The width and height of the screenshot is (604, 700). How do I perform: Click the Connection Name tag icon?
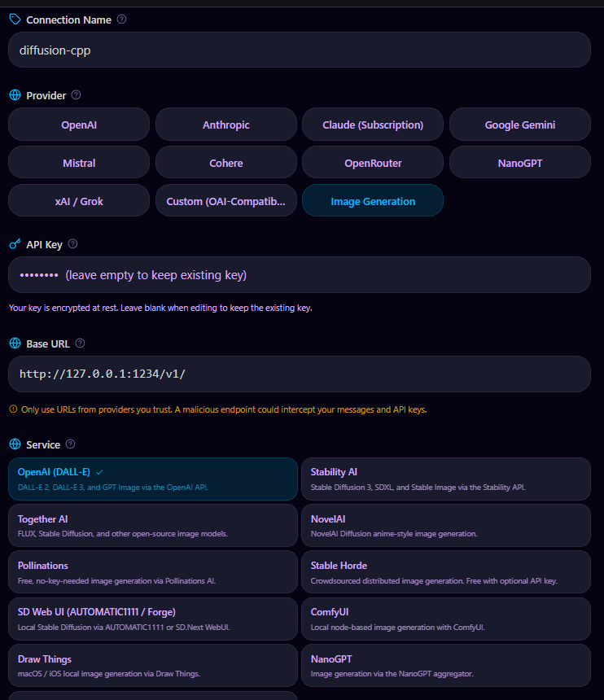pos(15,20)
